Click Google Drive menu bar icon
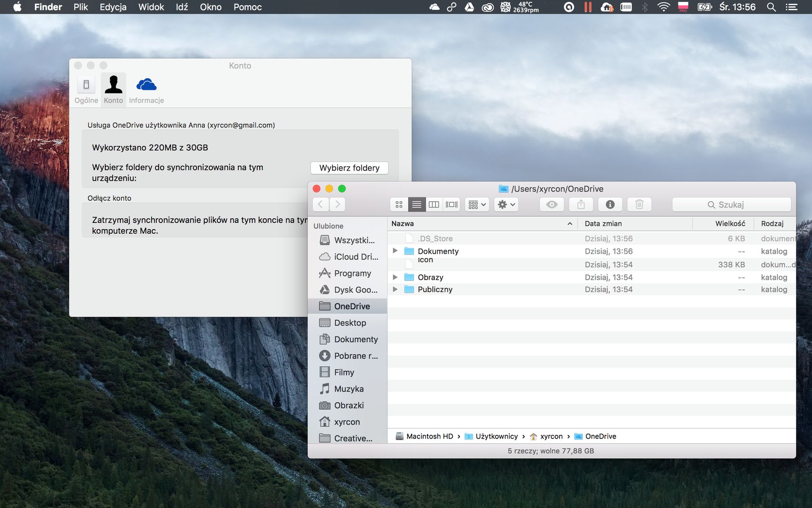The image size is (812, 508). click(x=469, y=7)
